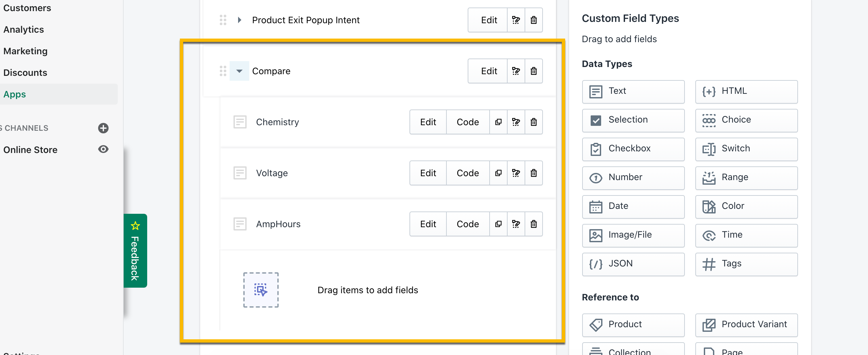Image resolution: width=868 pixels, height=355 pixels.
Task: Click the duplicate icon for AmpHours field
Action: pyautogui.click(x=498, y=224)
